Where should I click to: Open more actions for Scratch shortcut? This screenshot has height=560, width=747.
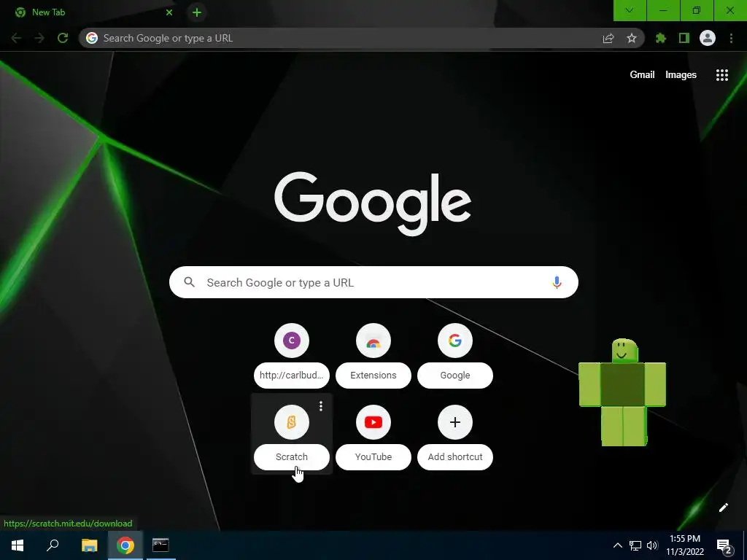point(321,405)
